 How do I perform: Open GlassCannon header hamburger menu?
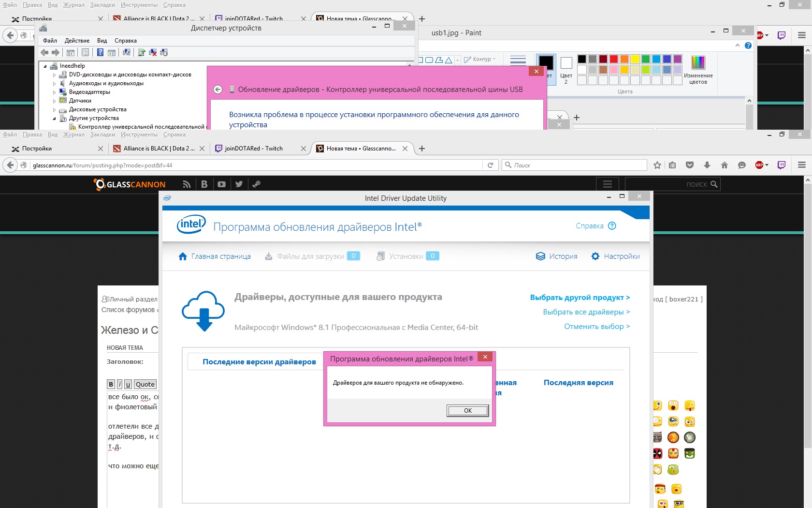click(x=608, y=184)
